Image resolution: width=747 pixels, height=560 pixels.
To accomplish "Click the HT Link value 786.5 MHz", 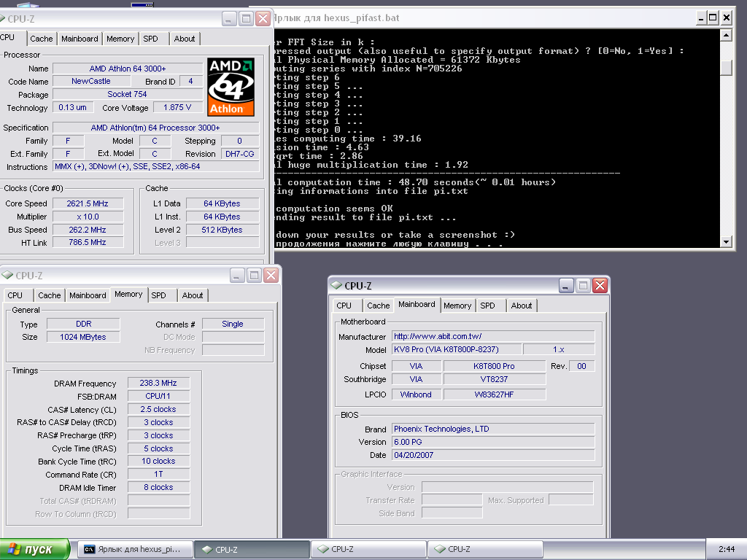I will pyautogui.click(x=88, y=242).
